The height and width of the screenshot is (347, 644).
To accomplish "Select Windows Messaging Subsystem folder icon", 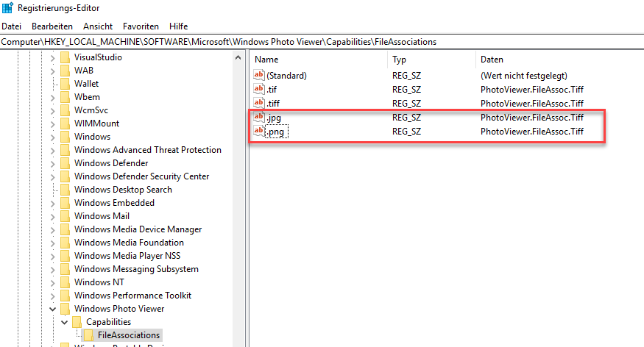I will 65,269.
